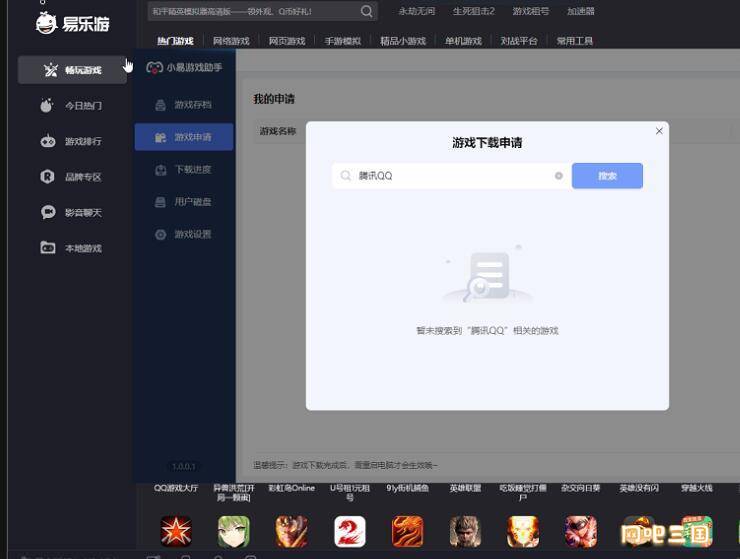Open the 加速器 top link

(x=581, y=11)
